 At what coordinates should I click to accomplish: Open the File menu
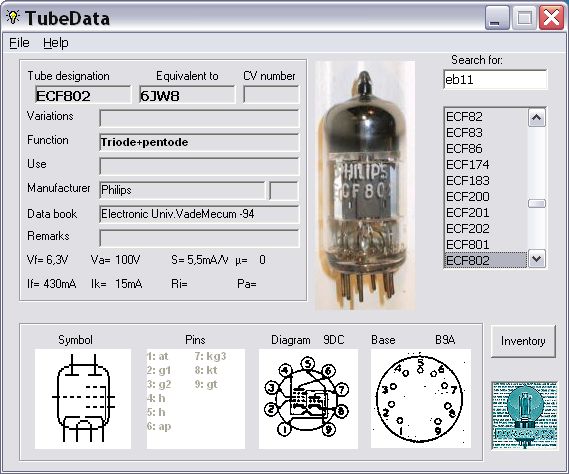click(x=19, y=43)
